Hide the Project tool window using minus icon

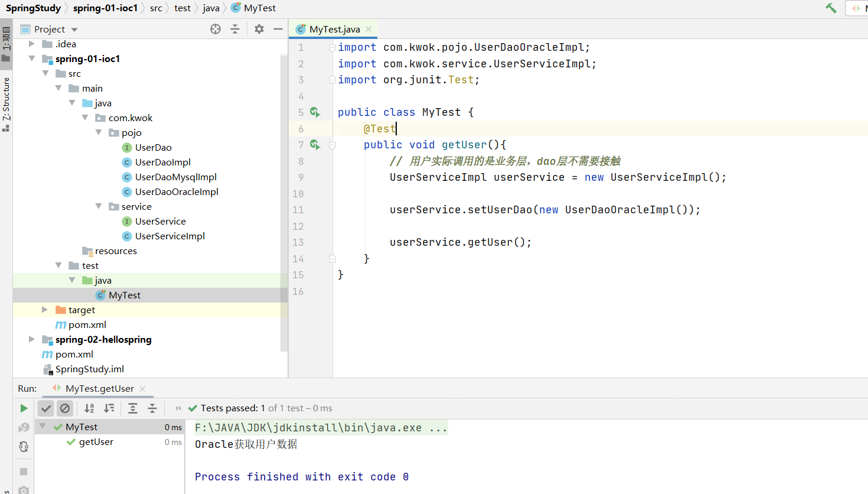(278, 29)
